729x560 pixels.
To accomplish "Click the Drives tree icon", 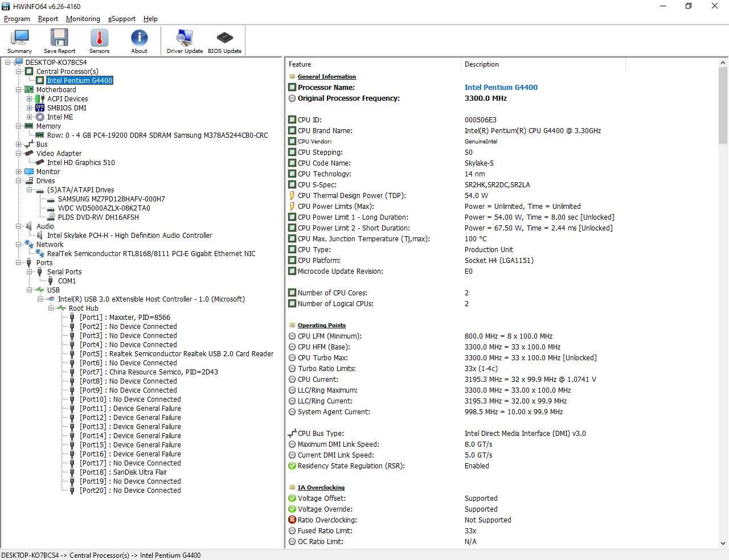I will (x=29, y=180).
